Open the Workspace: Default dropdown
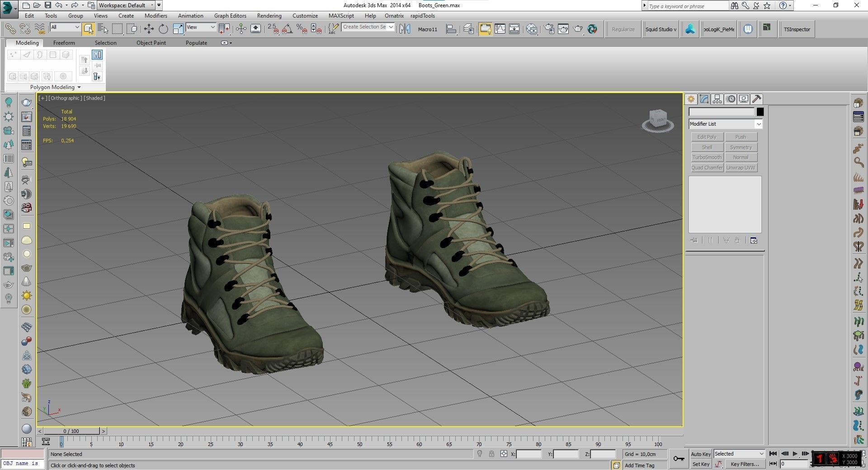Viewport: 868px width, 470px height. click(126, 5)
